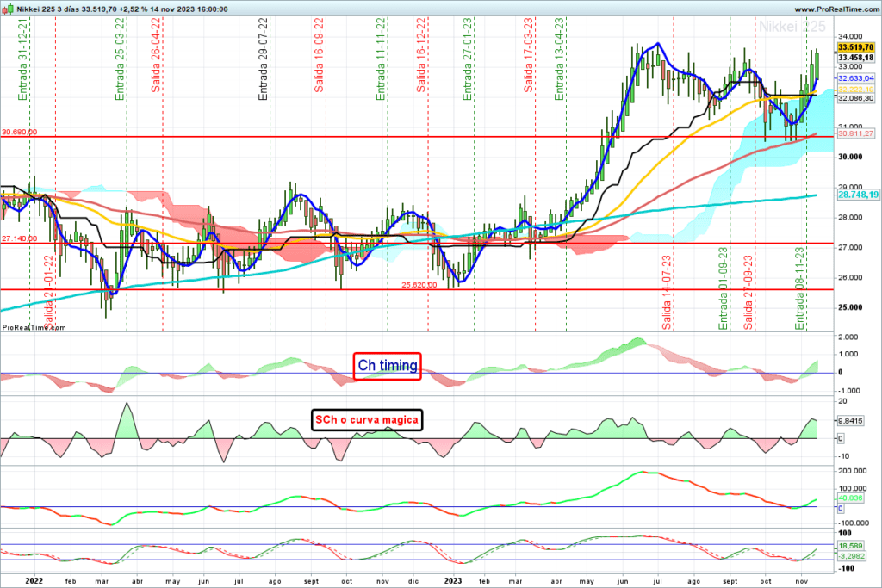Select the 'Salida 27-09-23' marker label
882x588 pixels.
(x=748, y=293)
